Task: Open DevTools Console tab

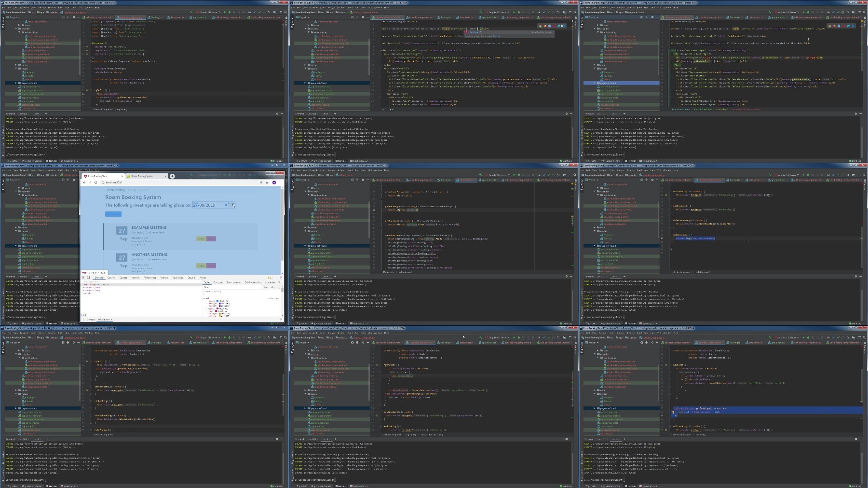Action: (111, 278)
